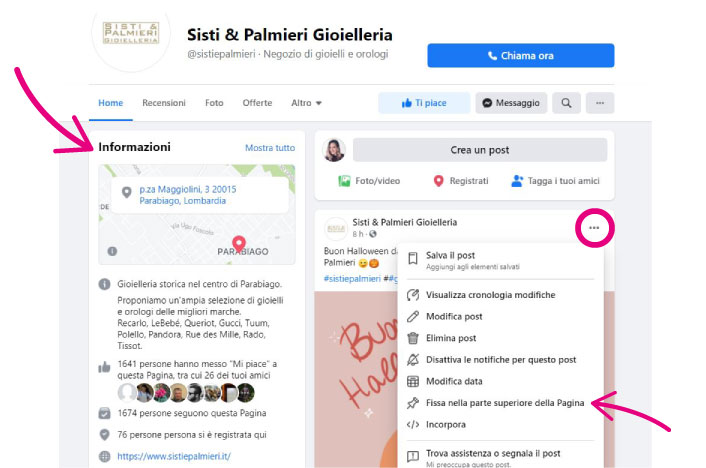Open https://www.sistiepalmieri.it/ website link

point(174,456)
